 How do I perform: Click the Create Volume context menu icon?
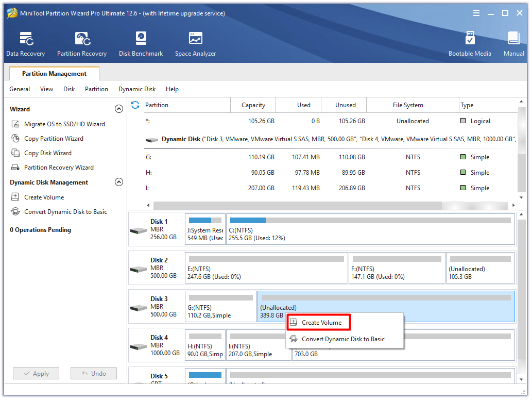click(x=294, y=322)
